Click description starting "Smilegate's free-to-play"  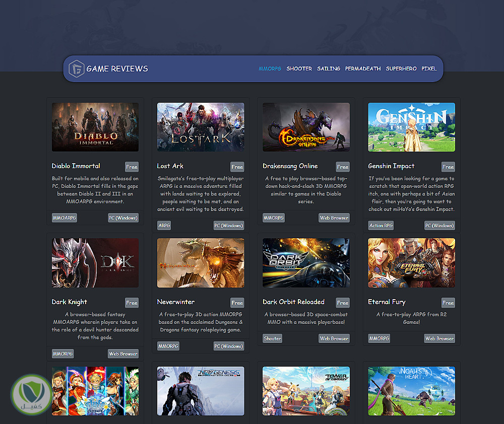pos(201,194)
